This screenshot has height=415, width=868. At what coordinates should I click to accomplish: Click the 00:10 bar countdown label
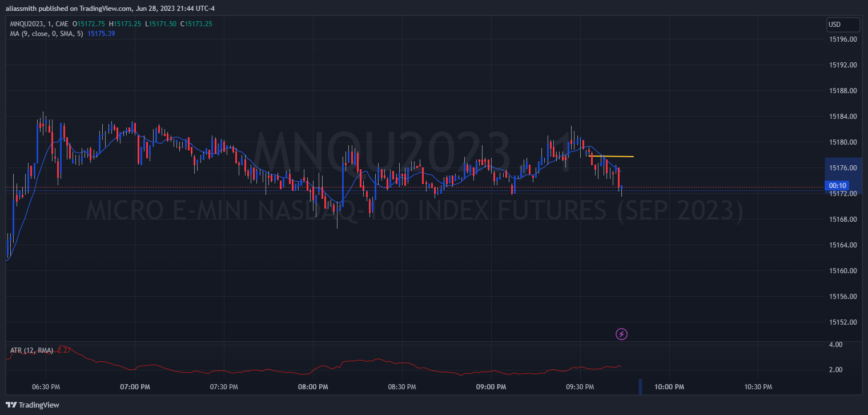[837, 185]
